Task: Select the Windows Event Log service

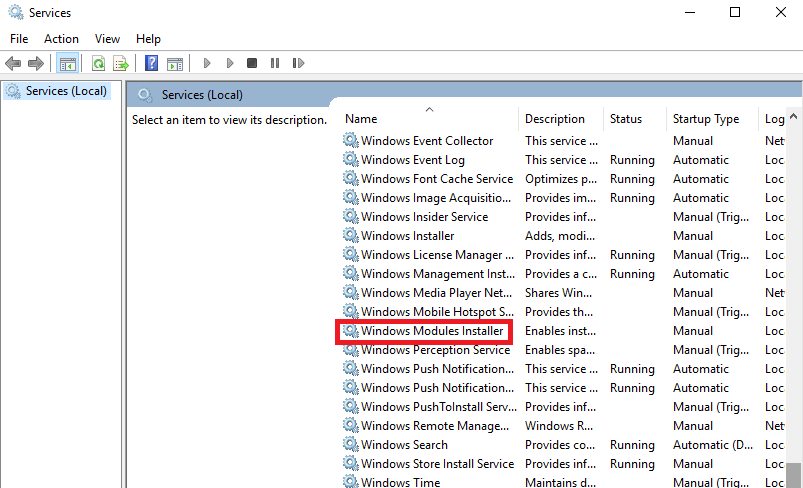Action: (412, 160)
